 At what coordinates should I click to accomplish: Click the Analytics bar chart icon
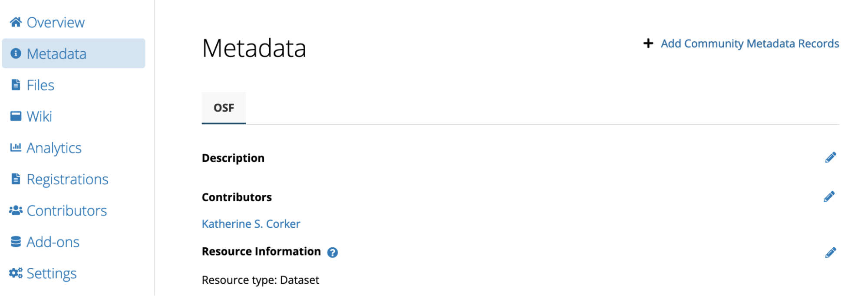point(16,147)
